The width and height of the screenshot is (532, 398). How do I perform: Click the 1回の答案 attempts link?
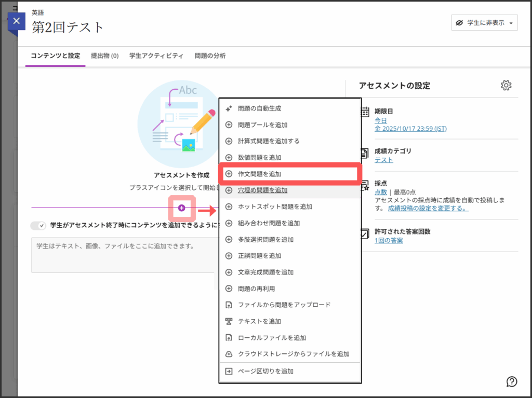389,240
